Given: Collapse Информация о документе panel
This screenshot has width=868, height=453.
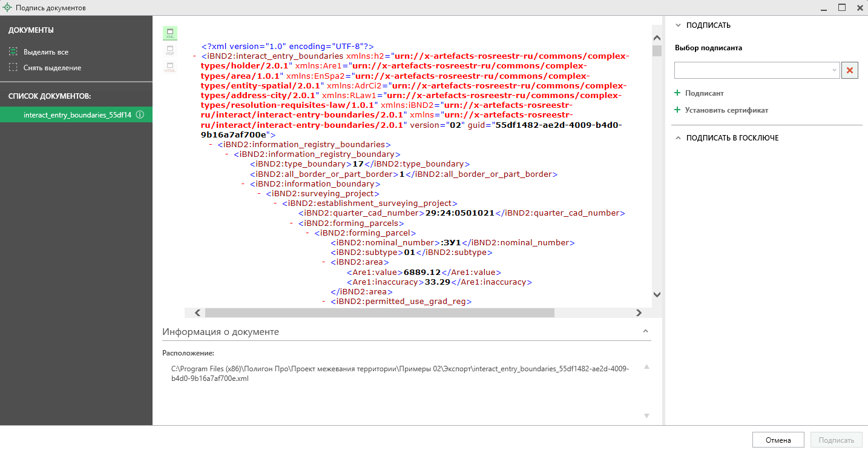Looking at the screenshot, I should click(645, 332).
